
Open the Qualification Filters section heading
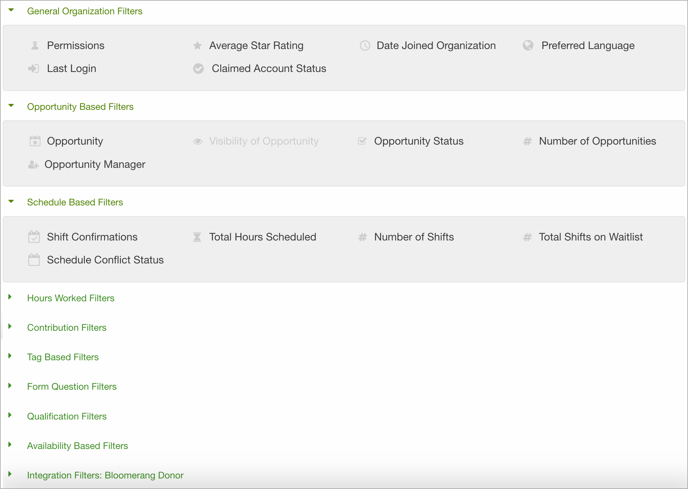pyautogui.click(x=67, y=416)
